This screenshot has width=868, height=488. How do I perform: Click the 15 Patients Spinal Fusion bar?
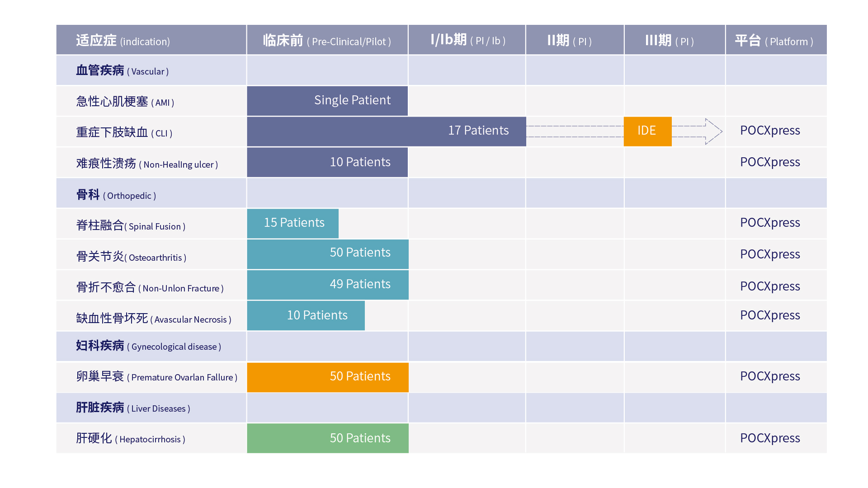293,223
